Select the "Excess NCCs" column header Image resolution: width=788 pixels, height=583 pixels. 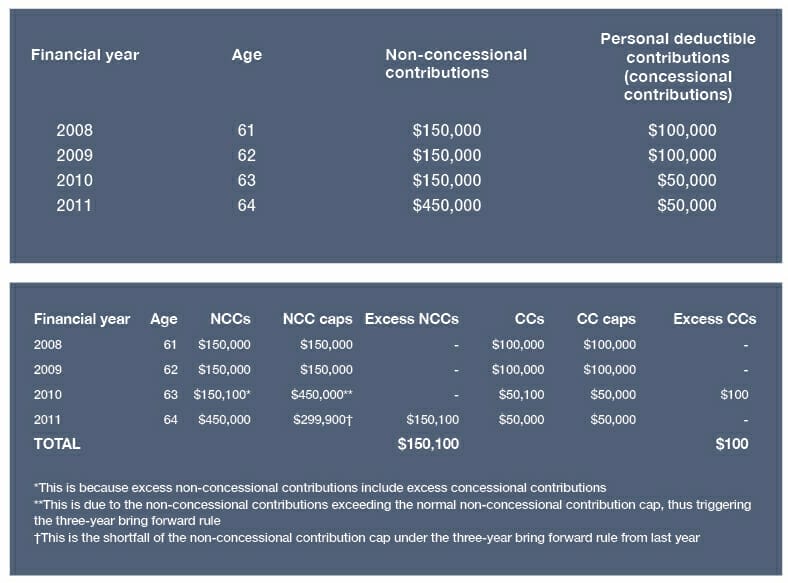click(x=411, y=319)
